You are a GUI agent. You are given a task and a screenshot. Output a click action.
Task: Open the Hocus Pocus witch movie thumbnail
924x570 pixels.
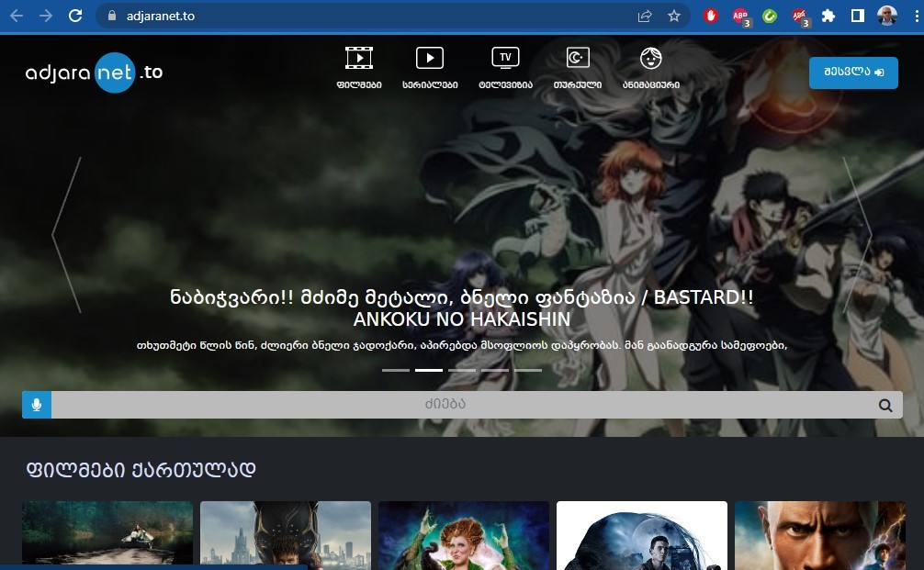tap(464, 535)
